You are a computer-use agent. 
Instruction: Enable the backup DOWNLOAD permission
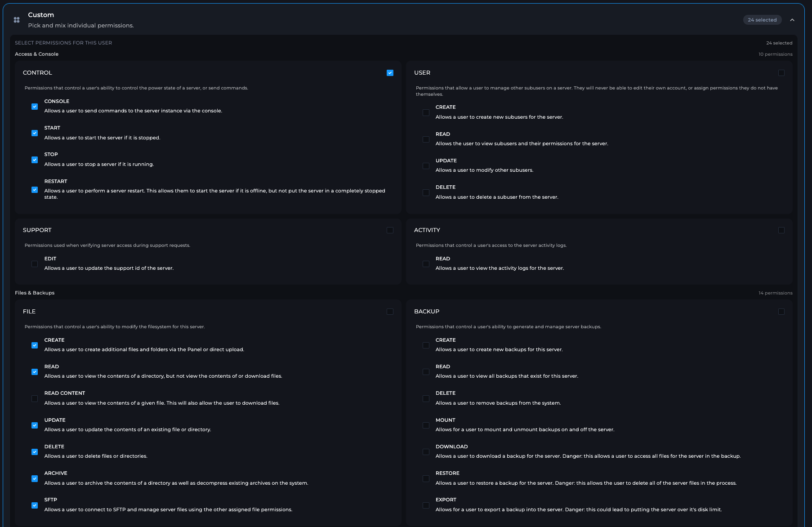click(426, 452)
